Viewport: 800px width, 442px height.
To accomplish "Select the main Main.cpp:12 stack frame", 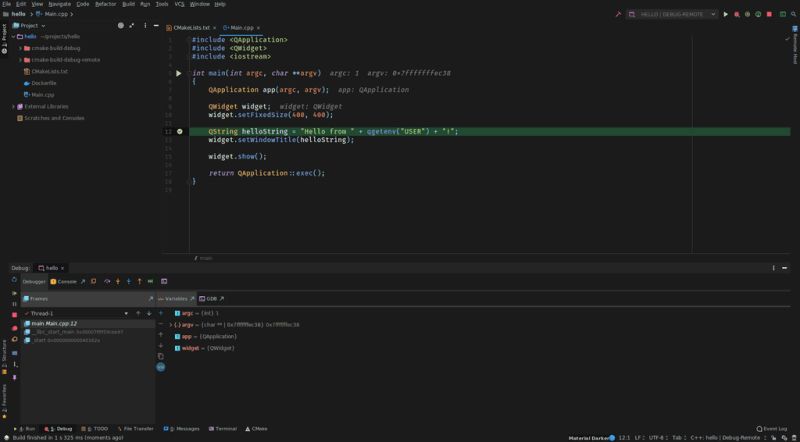I will click(88, 324).
